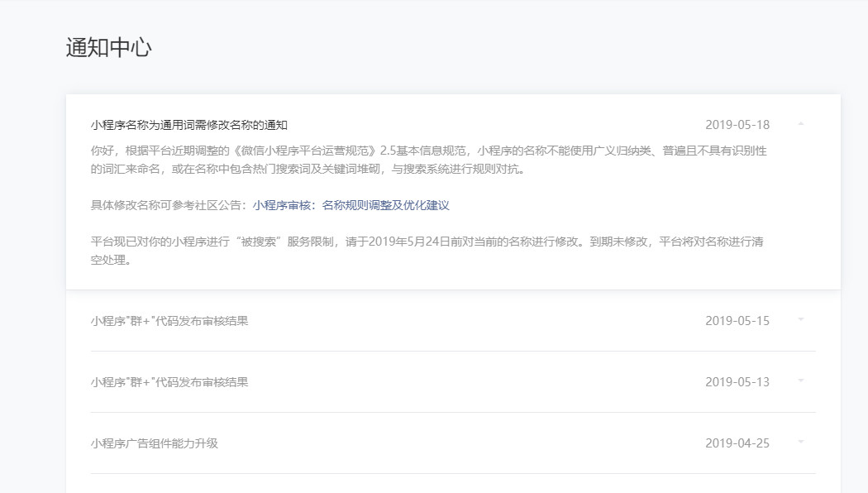Viewport: 868px width, 493px height.
Task: Expand the 2019-05-13 code review notice
Action: pos(801,381)
